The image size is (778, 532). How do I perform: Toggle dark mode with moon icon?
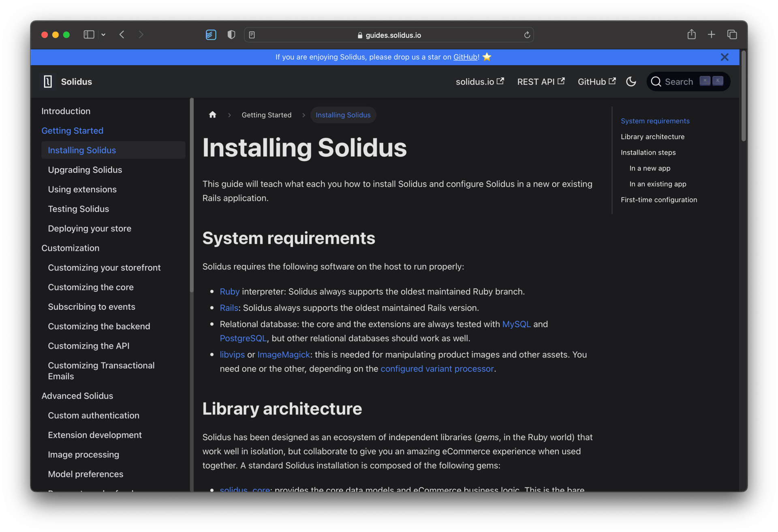click(631, 82)
